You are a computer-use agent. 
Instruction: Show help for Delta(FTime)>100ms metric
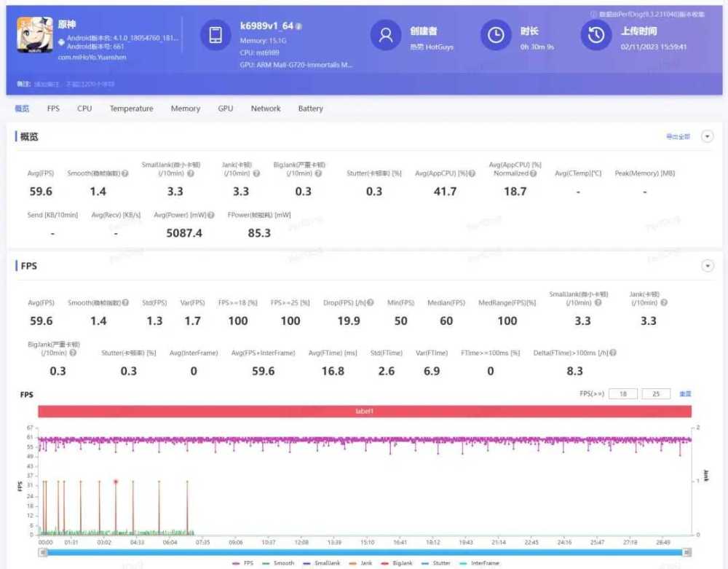pyautogui.click(x=613, y=353)
